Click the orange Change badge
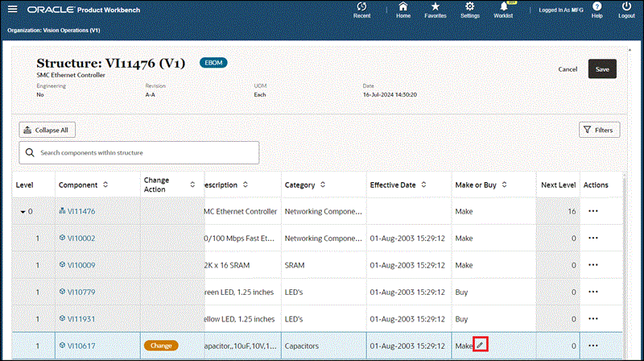 (x=161, y=346)
